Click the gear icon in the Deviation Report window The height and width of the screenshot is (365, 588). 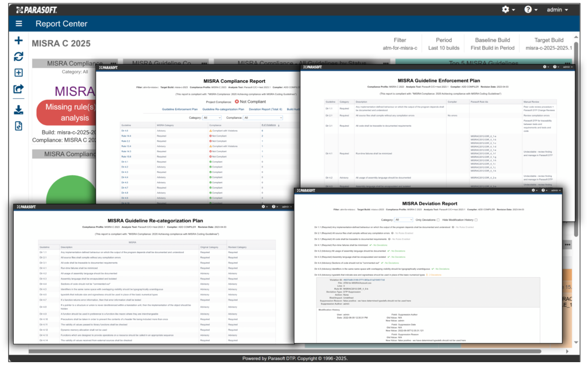click(534, 191)
